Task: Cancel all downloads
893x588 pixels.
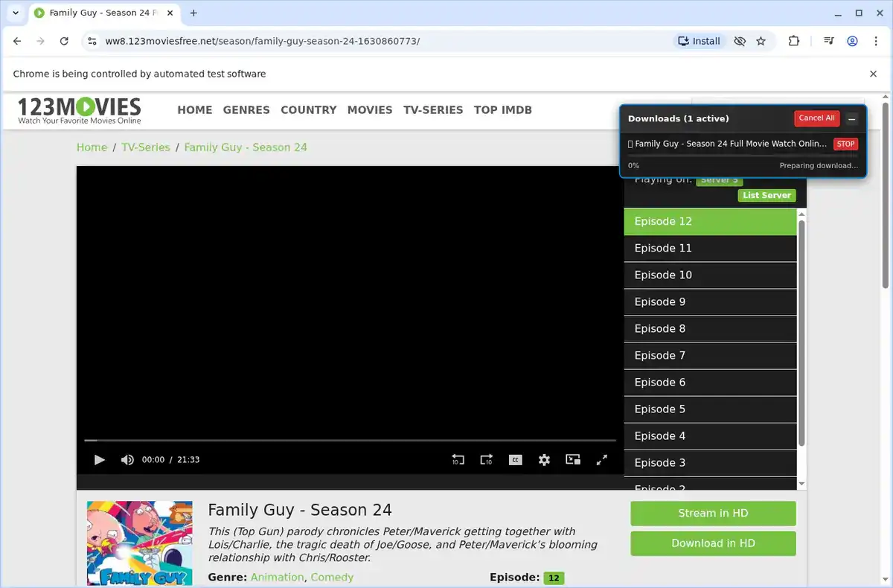Action: coord(817,118)
